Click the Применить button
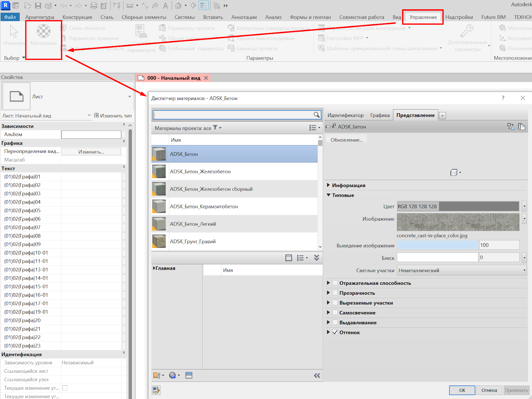Viewport: 532px width, 399px height. click(516, 390)
